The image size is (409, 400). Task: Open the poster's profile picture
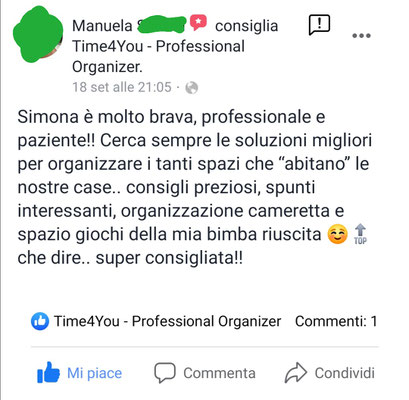tap(38, 34)
